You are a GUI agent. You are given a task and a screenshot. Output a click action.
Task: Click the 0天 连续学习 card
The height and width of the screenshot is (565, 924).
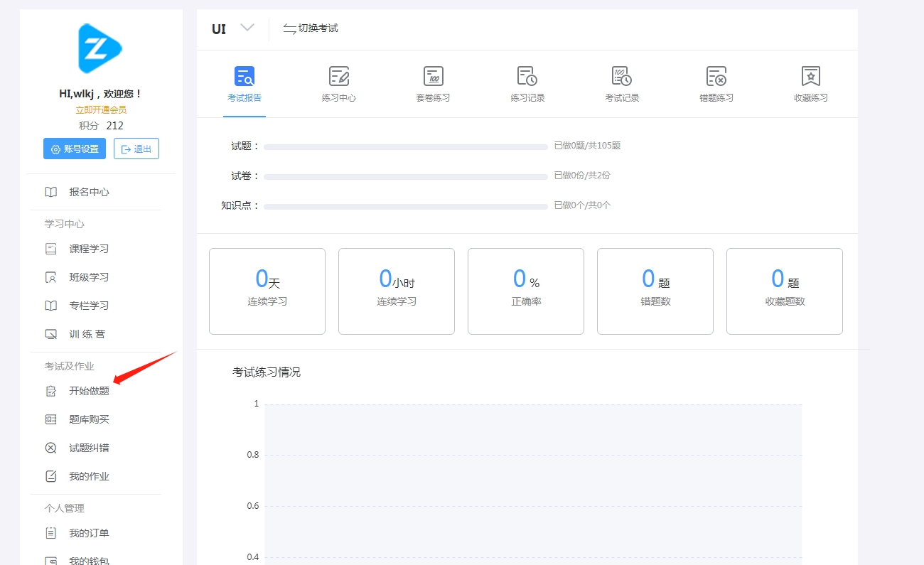[x=267, y=291]
